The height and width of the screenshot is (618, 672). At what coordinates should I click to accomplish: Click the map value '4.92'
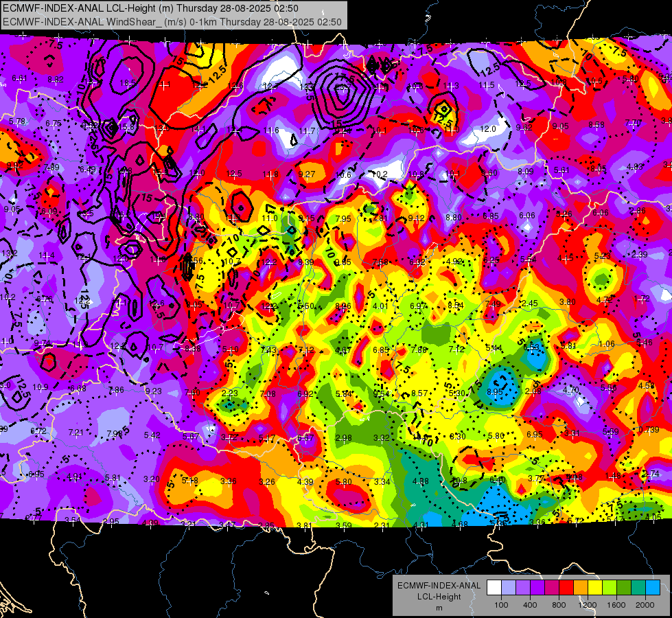454,261
